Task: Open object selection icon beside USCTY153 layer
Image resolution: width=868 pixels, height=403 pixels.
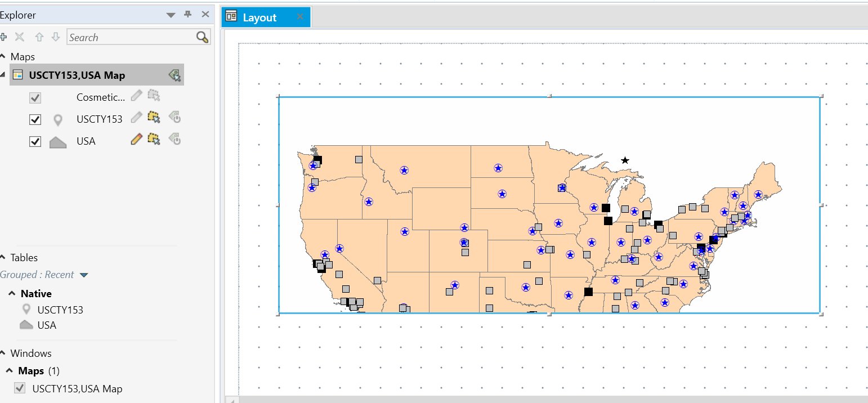Action: click(153, 117)
